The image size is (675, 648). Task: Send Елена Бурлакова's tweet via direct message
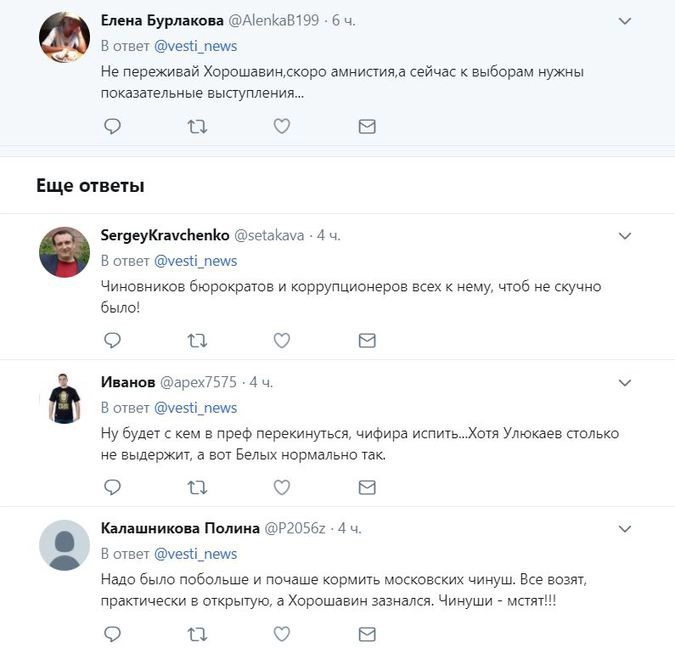(x=367, y=127)
